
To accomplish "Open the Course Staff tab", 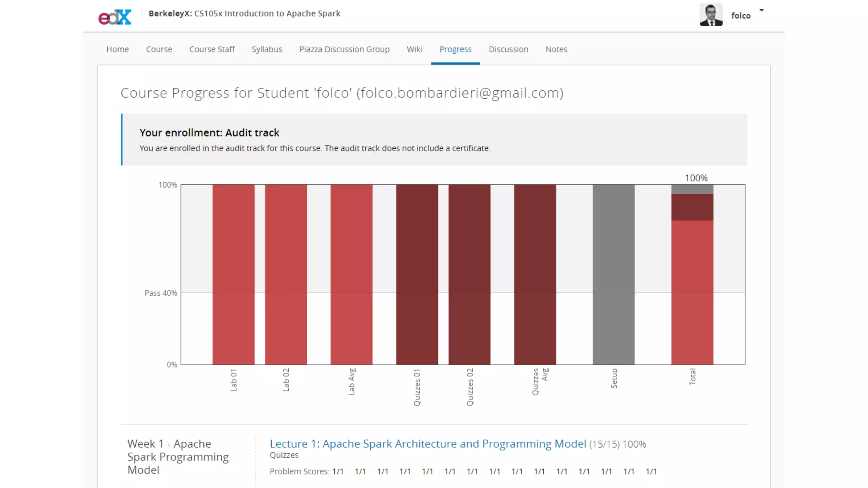I will tap(212, 49).
